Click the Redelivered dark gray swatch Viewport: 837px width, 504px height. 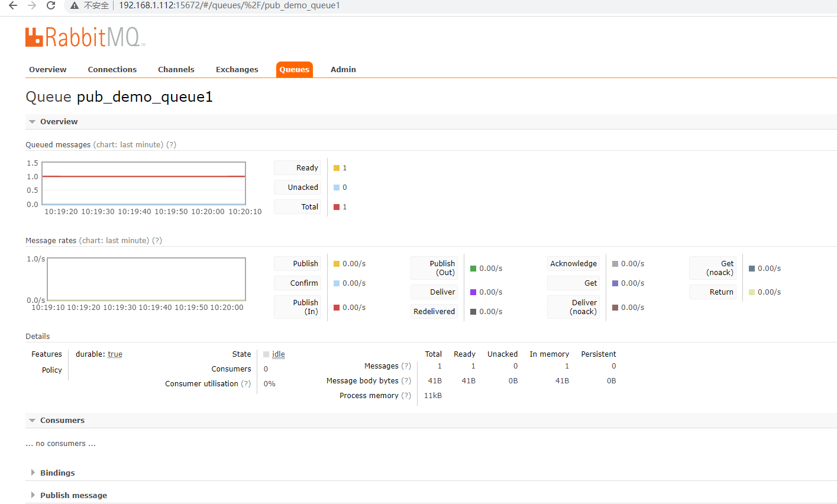pyautogui.click(x=473, y=312)
